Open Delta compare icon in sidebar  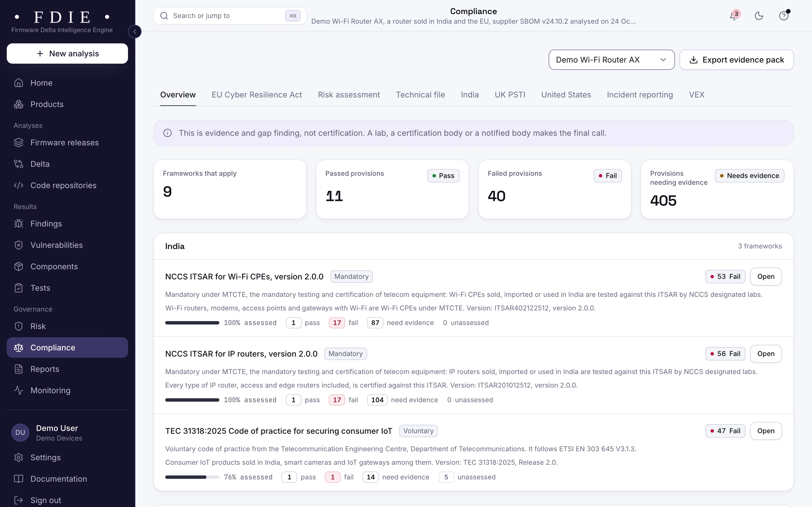pos(19,164)
